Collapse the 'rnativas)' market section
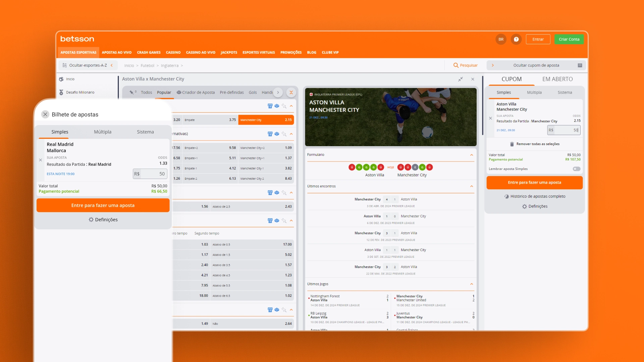This screenshot has width=644, height=362. pyautogui.click(x=291, y=134)
